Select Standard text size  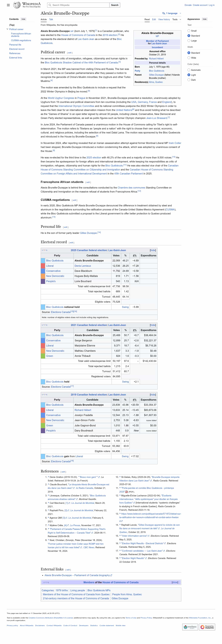189,36
